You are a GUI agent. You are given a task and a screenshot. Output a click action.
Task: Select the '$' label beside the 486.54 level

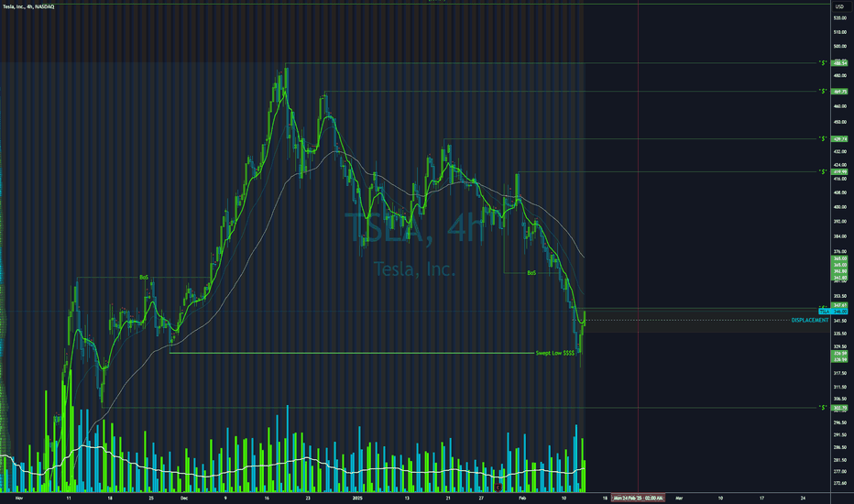click(823, 63)
